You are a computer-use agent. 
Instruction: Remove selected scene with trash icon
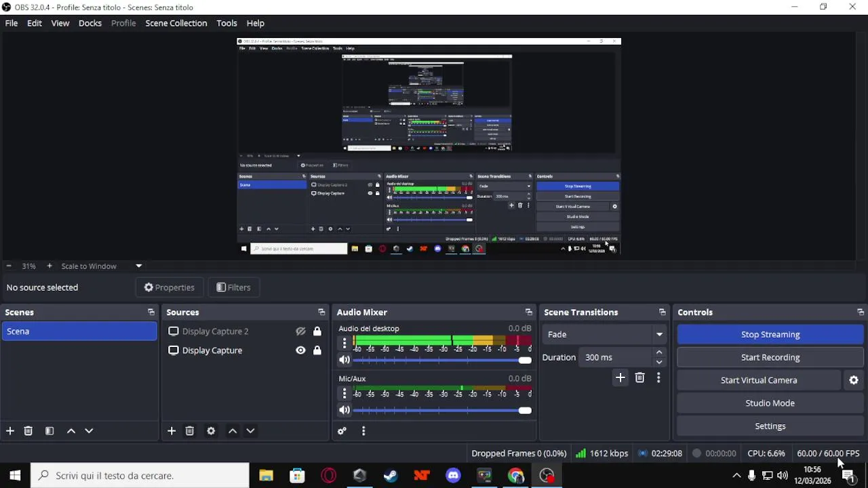[28, 431]
